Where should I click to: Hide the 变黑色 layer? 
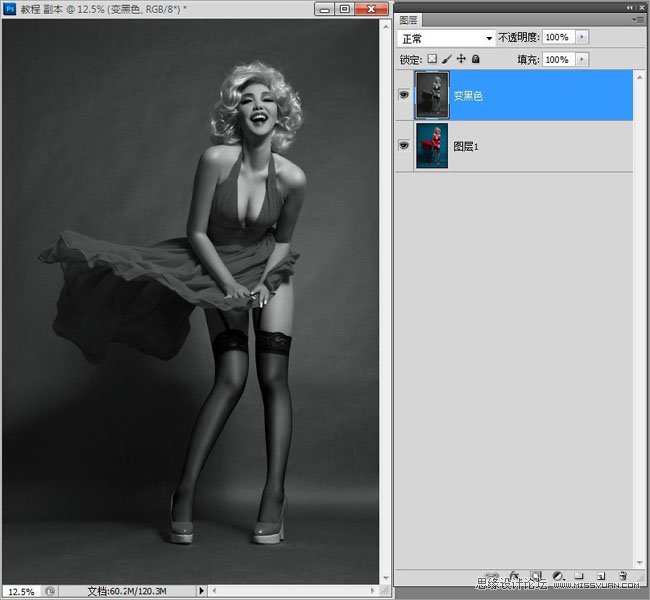(404, 96)
